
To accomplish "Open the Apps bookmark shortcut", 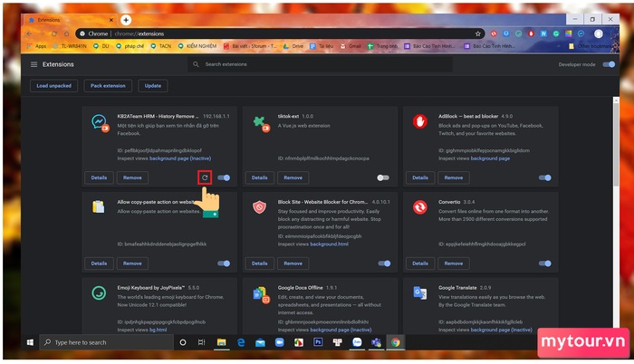I will tap(36, 46).
